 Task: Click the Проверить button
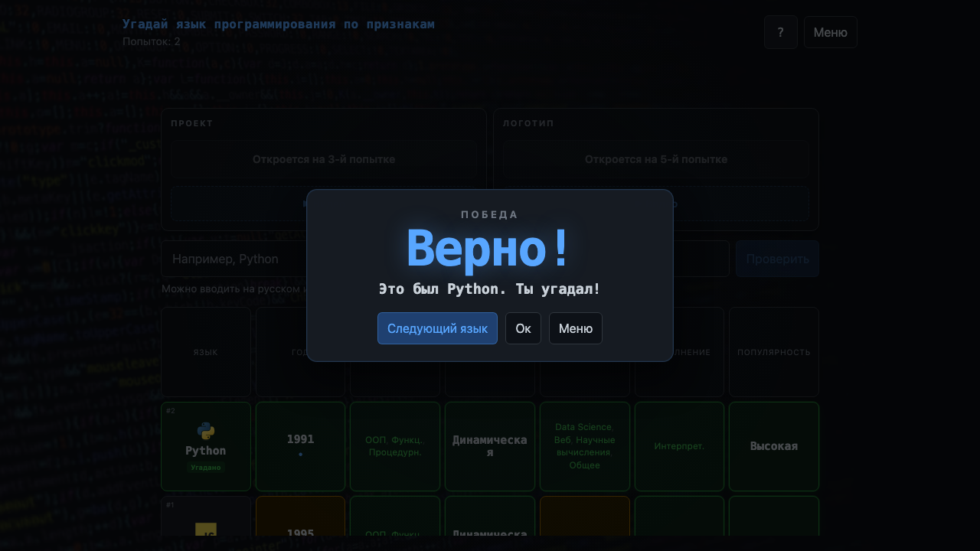(x=777, y=259)
